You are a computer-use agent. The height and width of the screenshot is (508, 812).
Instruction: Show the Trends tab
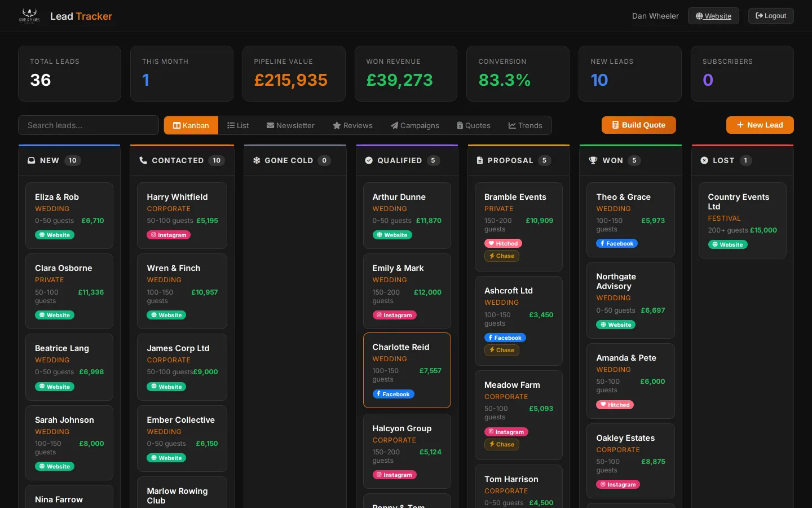[526, 125]
